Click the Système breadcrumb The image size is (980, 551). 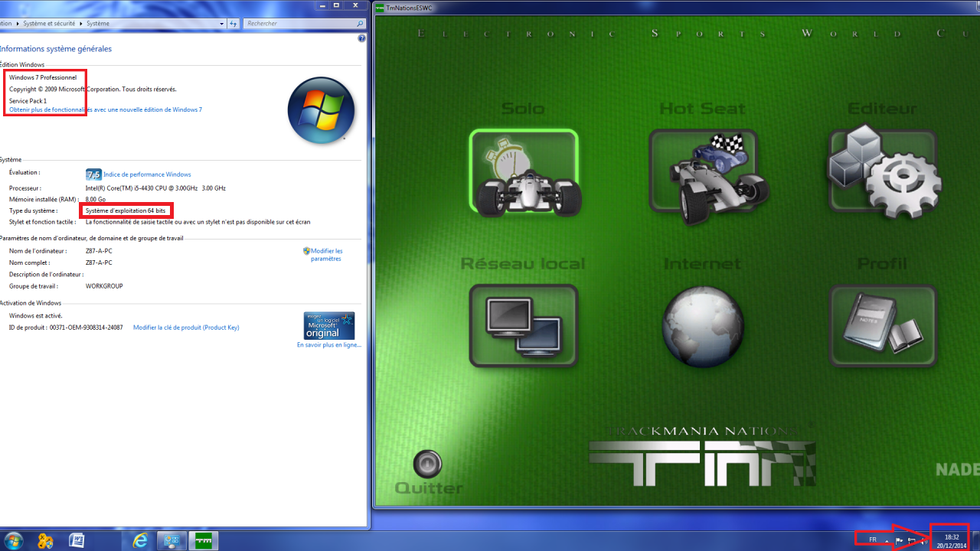click(x=98, y=24)
